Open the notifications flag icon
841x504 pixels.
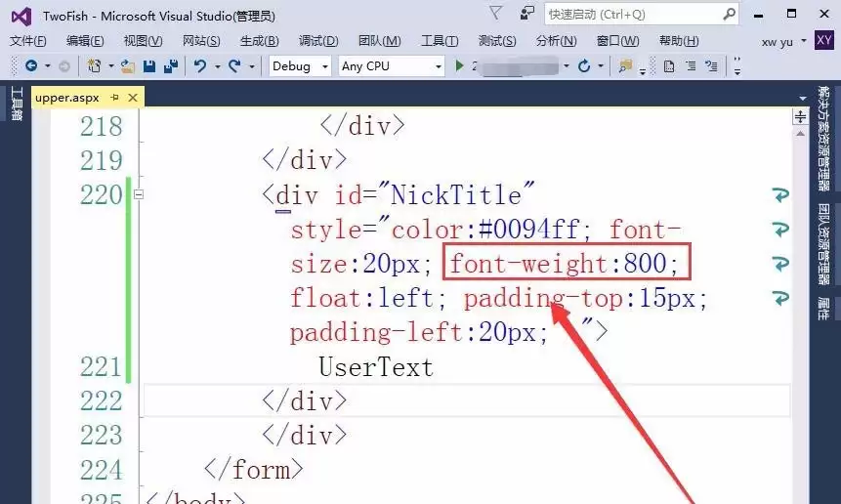point(496,14)
